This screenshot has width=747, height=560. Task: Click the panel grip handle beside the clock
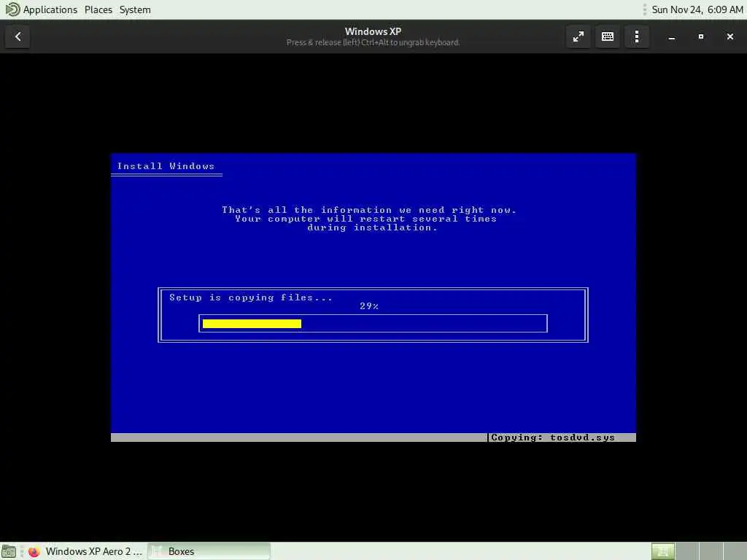pyautogui.click(x=645, y=9)
